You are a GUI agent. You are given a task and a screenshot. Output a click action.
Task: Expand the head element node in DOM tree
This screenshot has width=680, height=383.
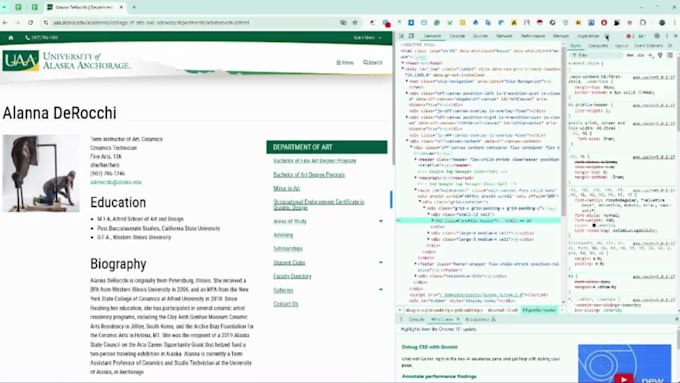(403, 63)
